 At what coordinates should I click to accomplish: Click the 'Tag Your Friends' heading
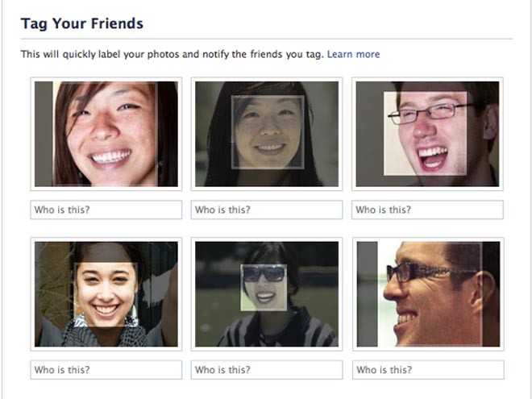(81, 23)
